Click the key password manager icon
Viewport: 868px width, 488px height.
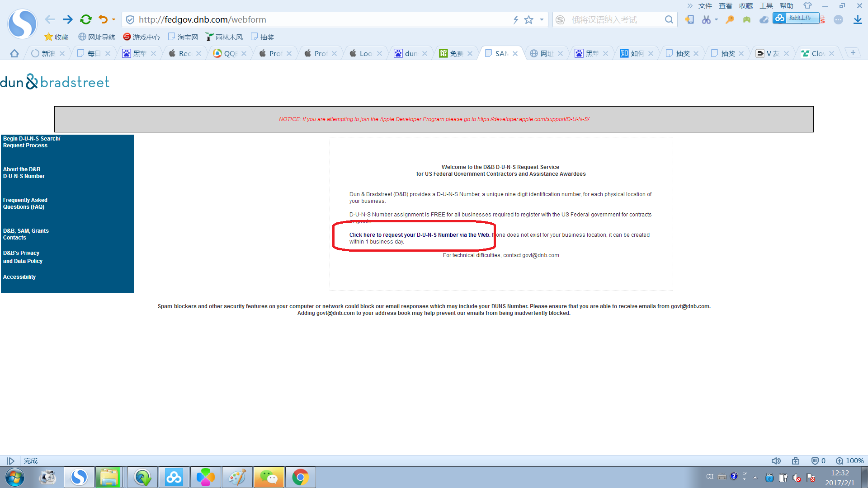coord(729,19)
